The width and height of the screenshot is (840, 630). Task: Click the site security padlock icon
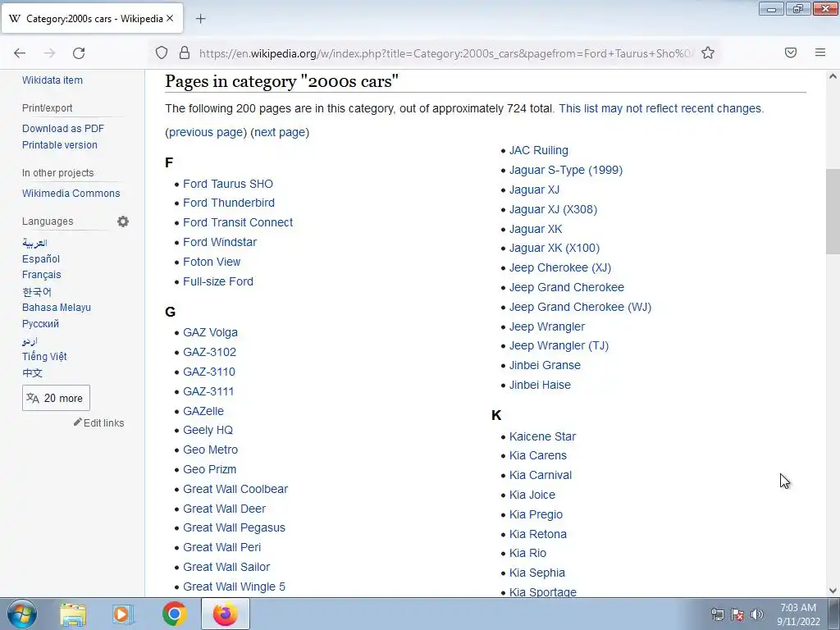coord(185,52)
